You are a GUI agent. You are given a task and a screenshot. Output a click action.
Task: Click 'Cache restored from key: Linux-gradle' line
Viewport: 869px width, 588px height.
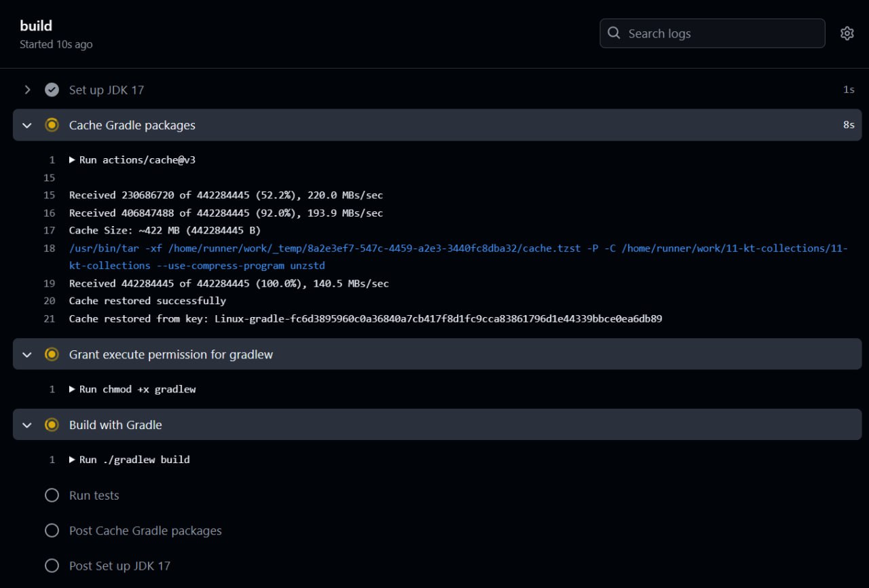point(365,318)
